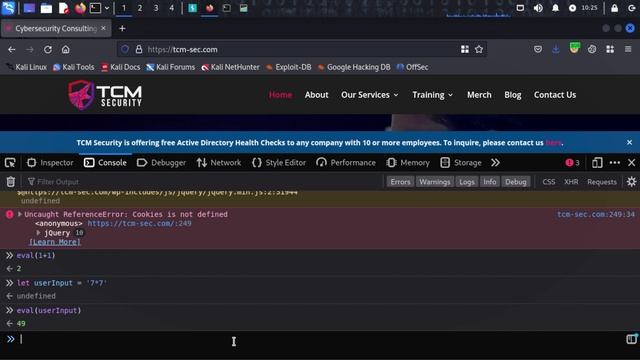Reload the page
640x360 pixels.
[48, 49]
